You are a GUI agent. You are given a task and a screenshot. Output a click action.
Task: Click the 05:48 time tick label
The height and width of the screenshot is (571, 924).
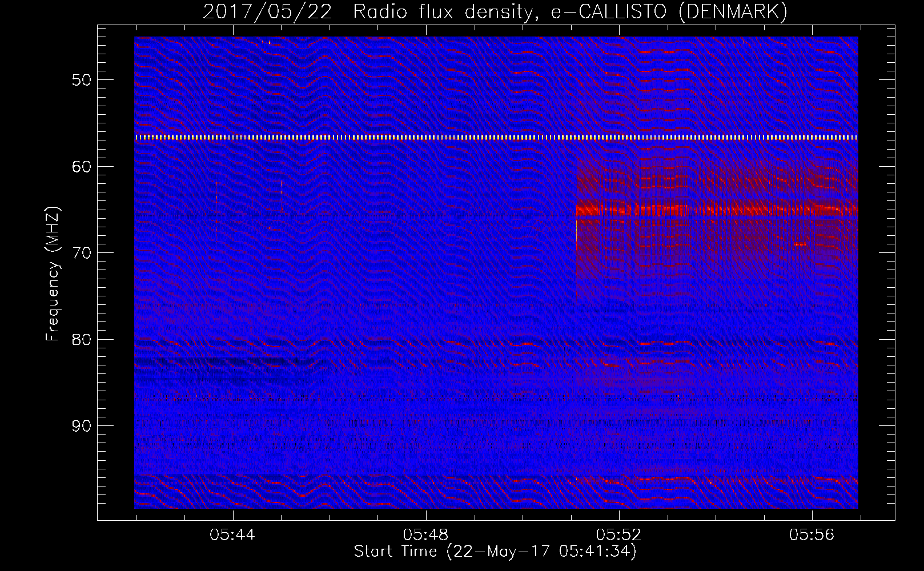(425, 535)
